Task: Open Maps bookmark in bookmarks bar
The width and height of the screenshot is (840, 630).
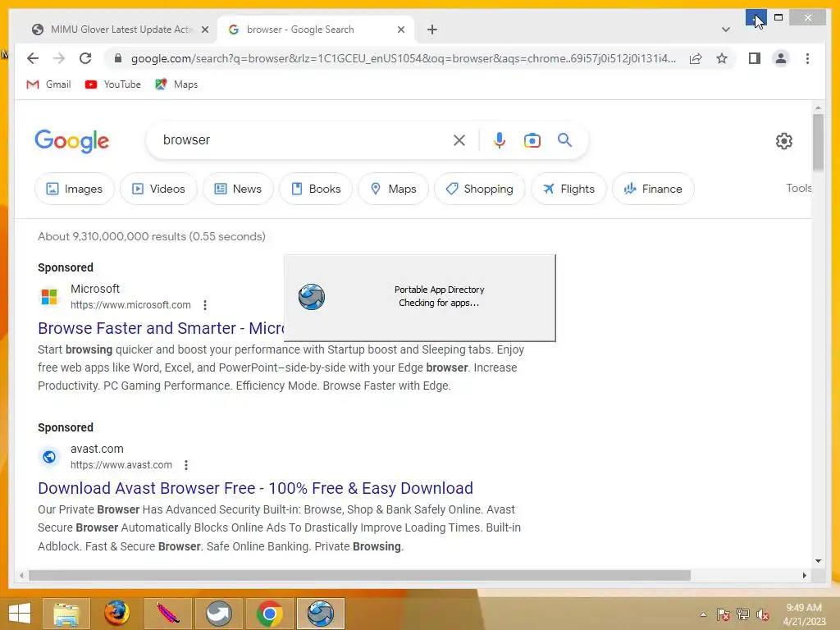Action: point(176,84)
